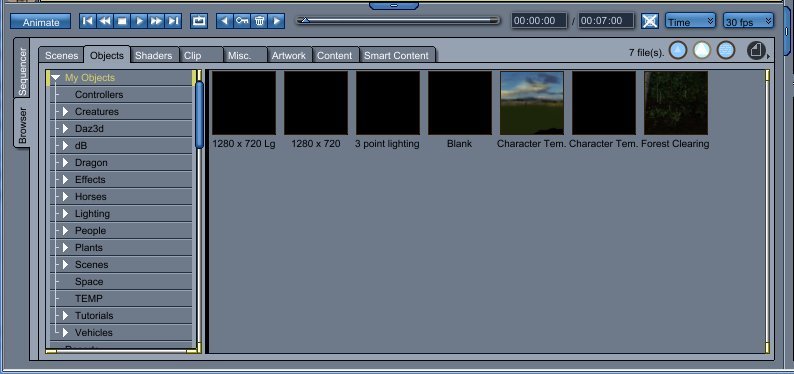This screenshot has width=794, height=374.
Task: Collapse the My Objects folder
Action: [x=56, y=77]
